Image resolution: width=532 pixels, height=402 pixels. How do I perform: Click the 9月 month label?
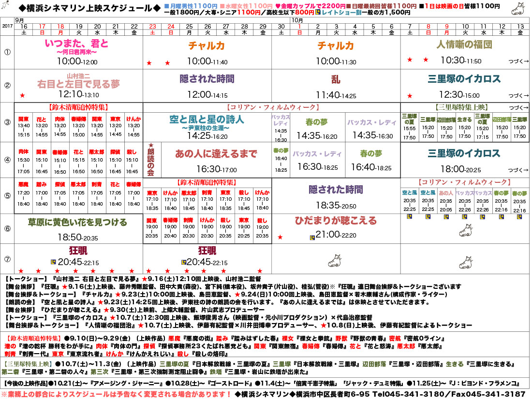(20, 20)
